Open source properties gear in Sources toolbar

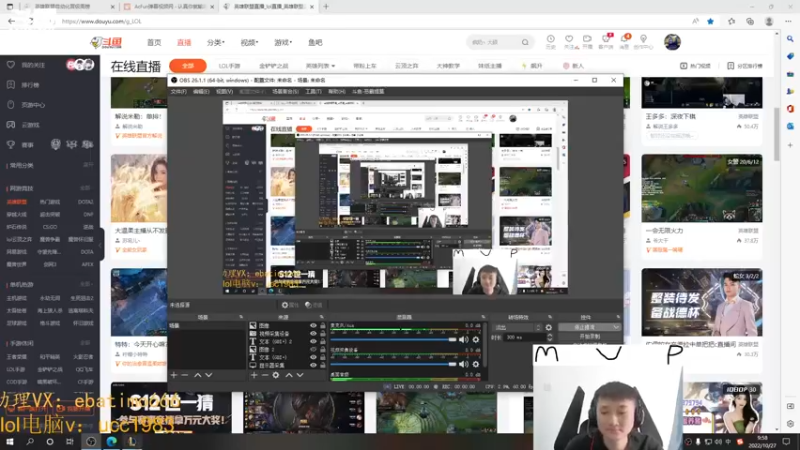[276, 375]
